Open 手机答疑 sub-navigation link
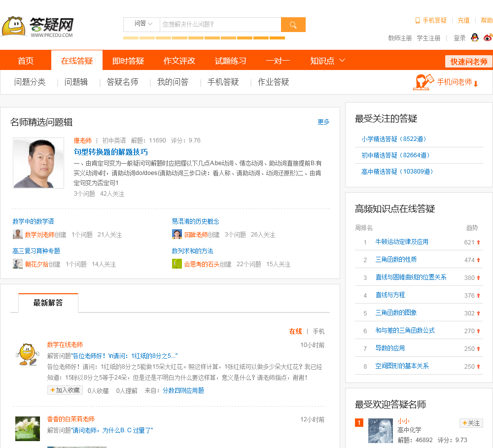The height and width of the screenshot is (448, 493). click(x=223, y=82)
